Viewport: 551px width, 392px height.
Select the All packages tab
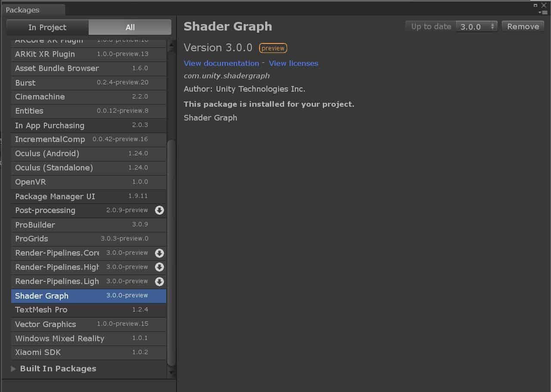[x=129, y=27]
